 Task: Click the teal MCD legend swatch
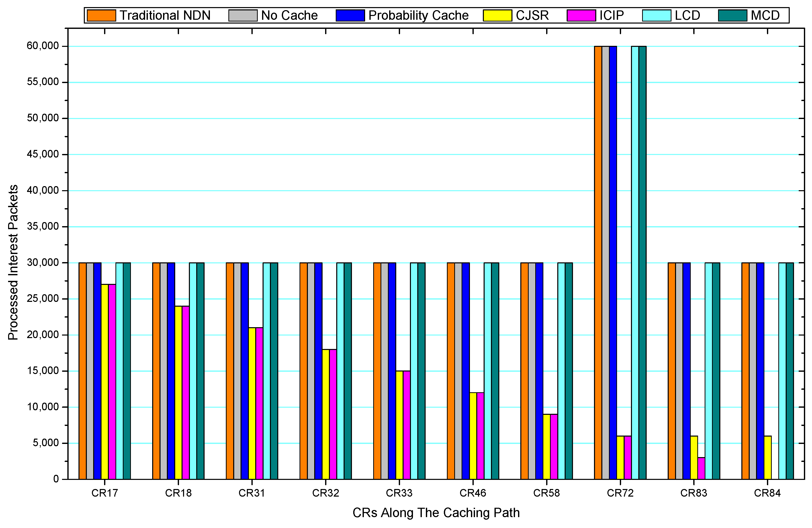point(732,16)
